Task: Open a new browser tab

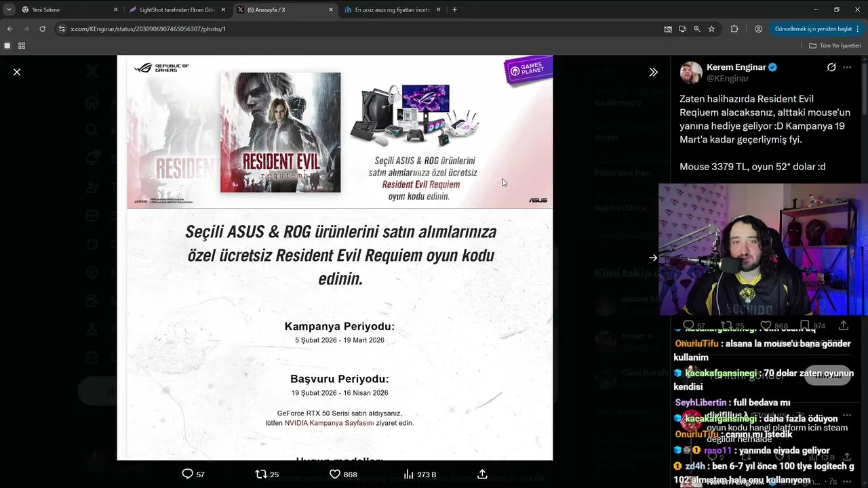Action: coord(454,9)
